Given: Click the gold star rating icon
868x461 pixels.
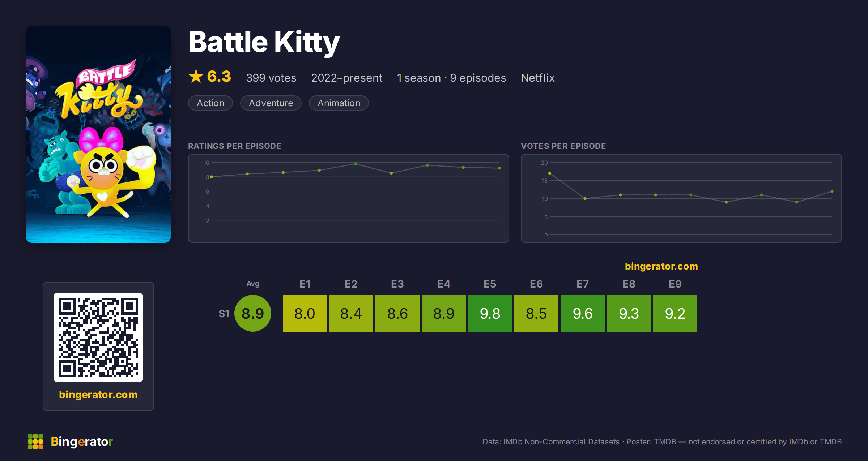Looking at the screenshot, I should (196, 76).
